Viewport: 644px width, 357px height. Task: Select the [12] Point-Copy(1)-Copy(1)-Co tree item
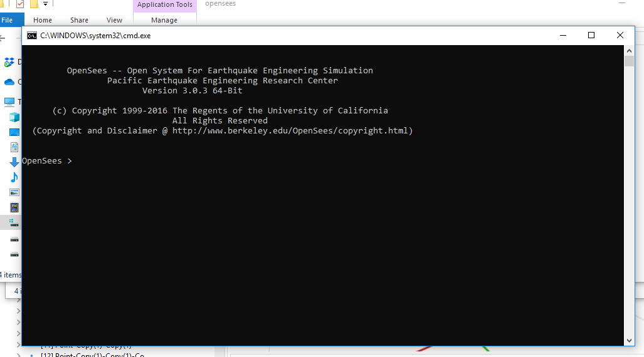92,354
